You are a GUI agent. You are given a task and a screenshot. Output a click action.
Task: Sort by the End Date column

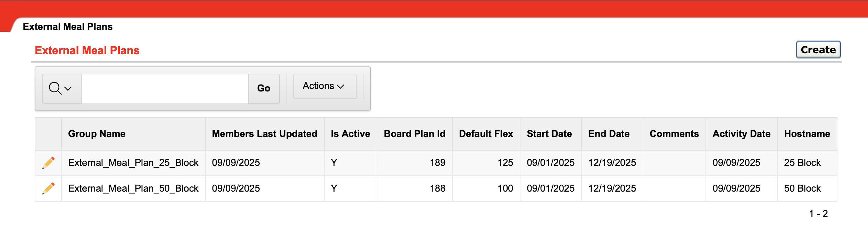pos(609,134)
